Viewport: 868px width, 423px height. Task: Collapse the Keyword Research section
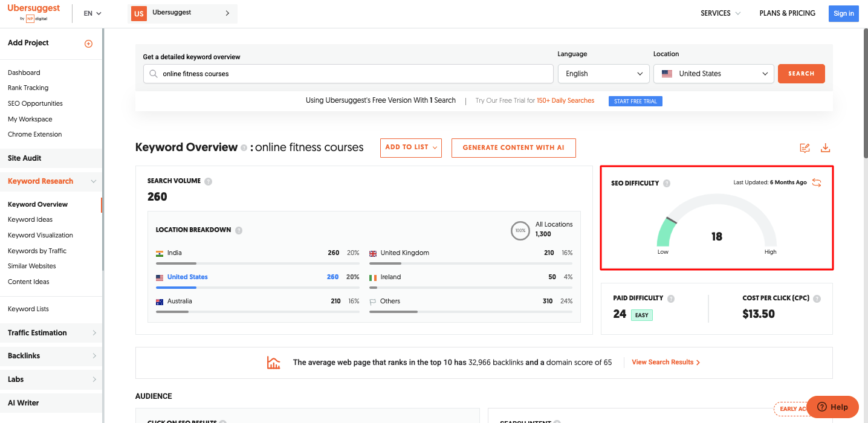tap(94, 181)
